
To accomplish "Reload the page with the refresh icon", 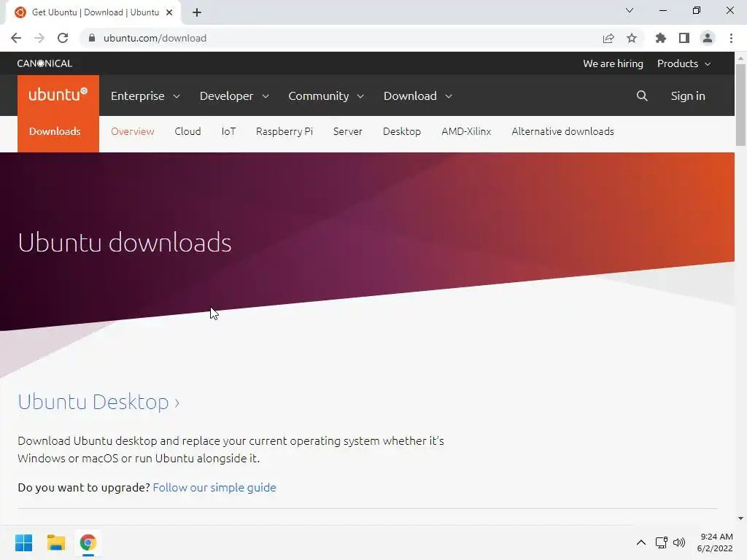I will click(63, 38).
